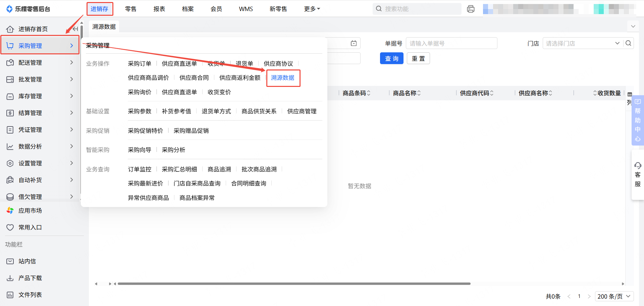Open 商品供货关系 link
Viewport: 644px width, 306px height.
pos(259,111)
